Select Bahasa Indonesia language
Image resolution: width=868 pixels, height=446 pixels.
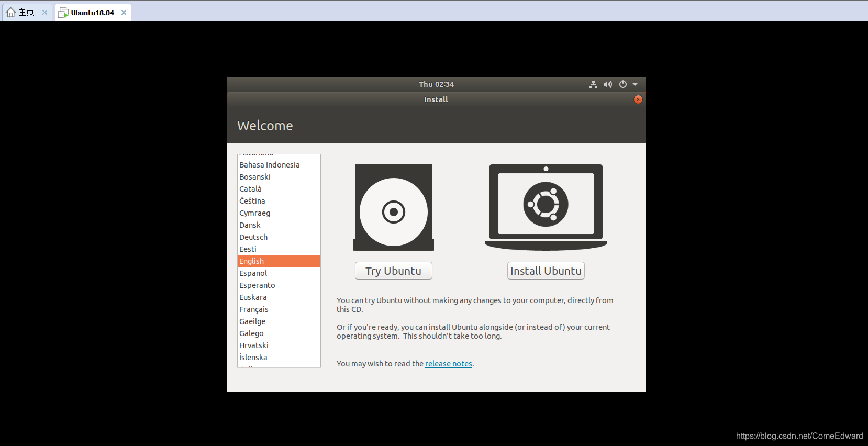(x=279, y=165)
